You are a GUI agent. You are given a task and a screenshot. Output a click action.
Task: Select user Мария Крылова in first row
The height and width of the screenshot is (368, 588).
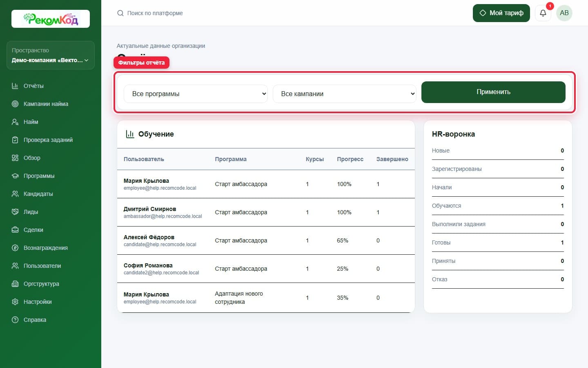(146, 181)
